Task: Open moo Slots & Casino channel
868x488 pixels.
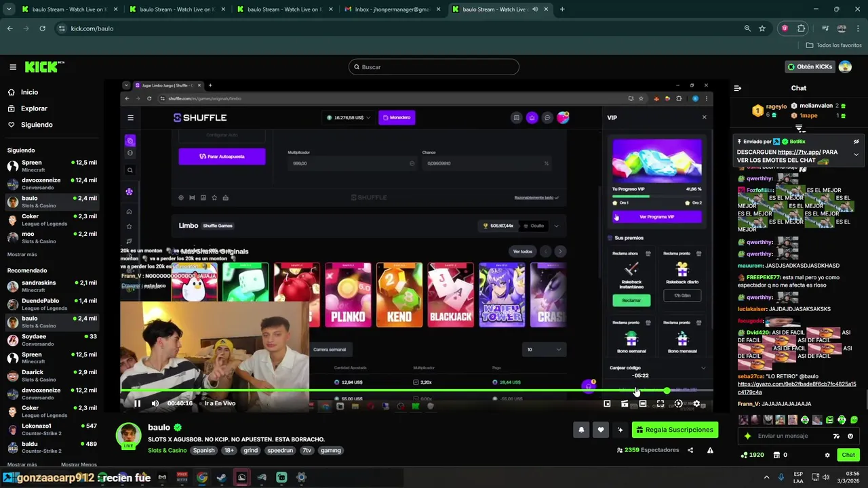Action: (52, 237)
